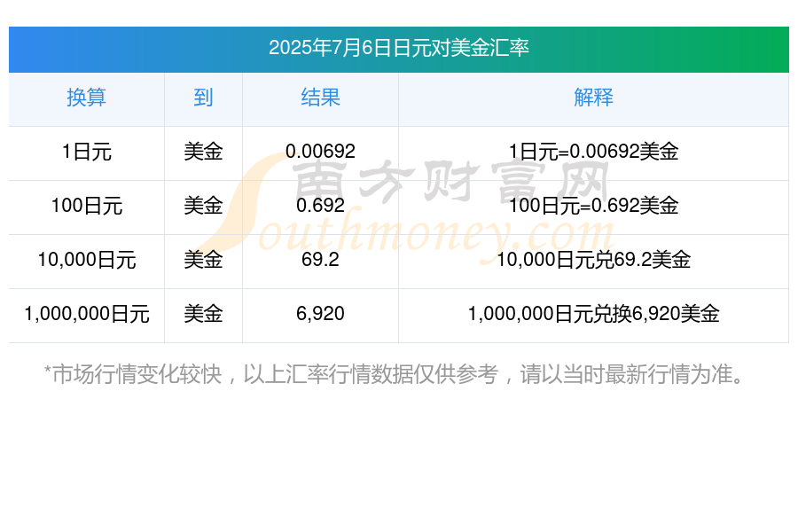Click the result value '69.2'
This screenshot has width=798, height=532.
[x=320, y=259]
